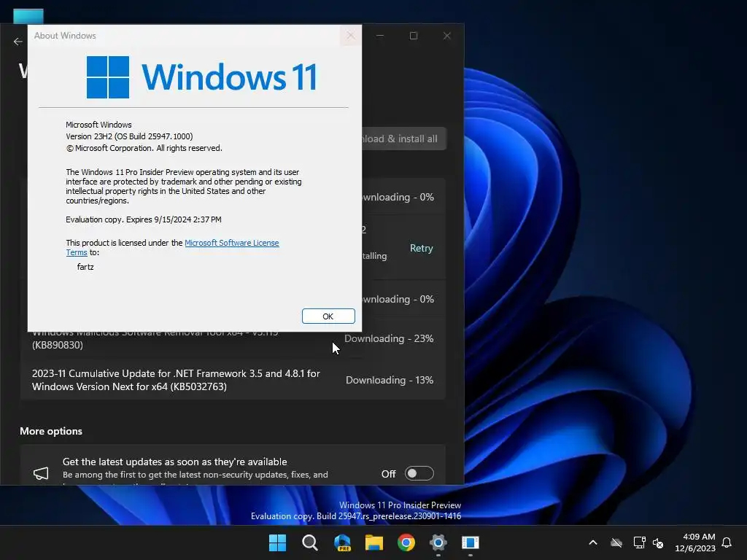Launch Google Chrome from taskbar

[406, 542]
